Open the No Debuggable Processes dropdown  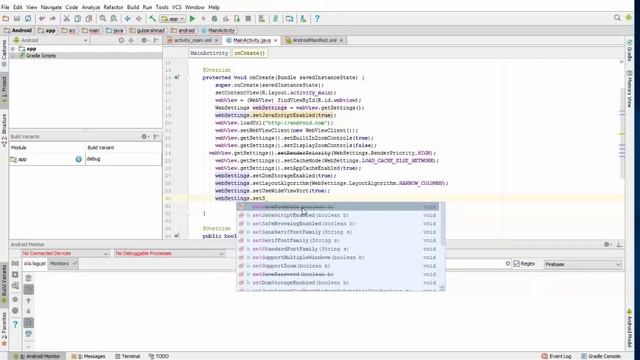[x=170, y=253]
